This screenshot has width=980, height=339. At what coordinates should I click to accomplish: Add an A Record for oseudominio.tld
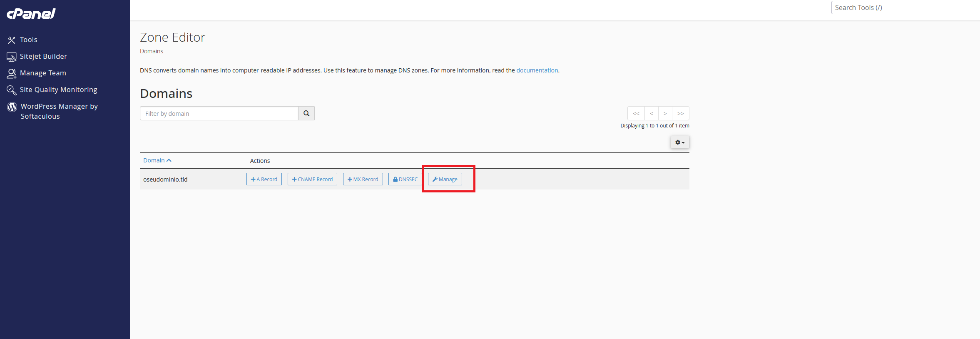pos(264,179)
